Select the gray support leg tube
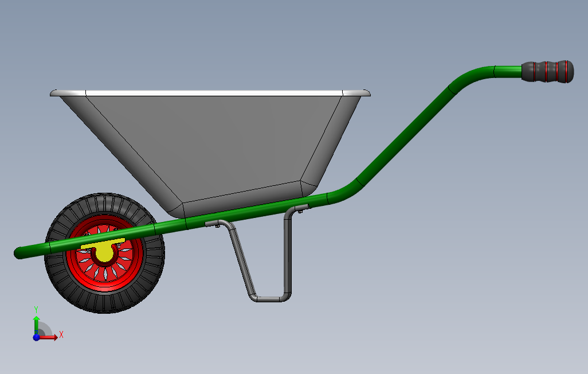The height and width of the screenshot is (374, 588). (x=288, y=255)
